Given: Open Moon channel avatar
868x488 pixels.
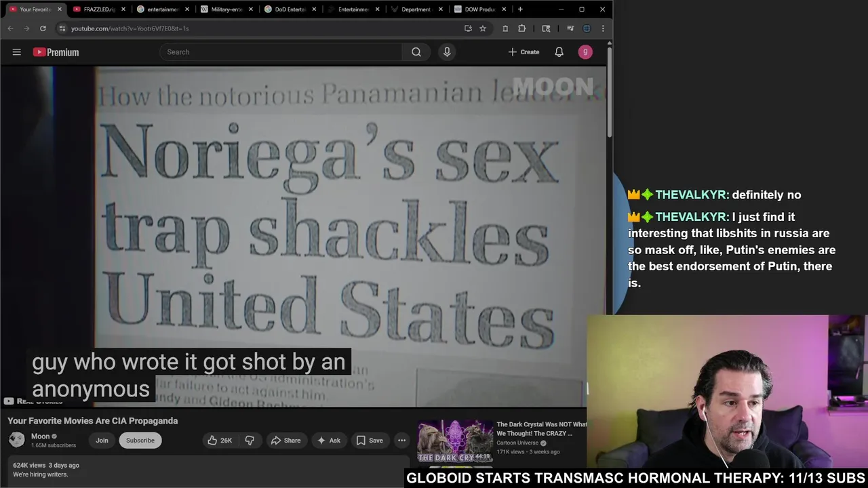Looking at the screenshot, I should click(17, 440).
